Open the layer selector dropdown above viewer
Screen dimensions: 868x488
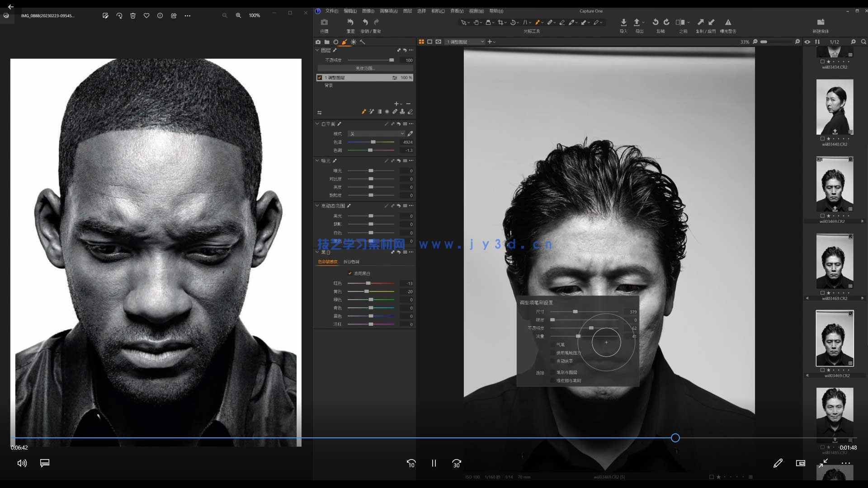point(465,42)
